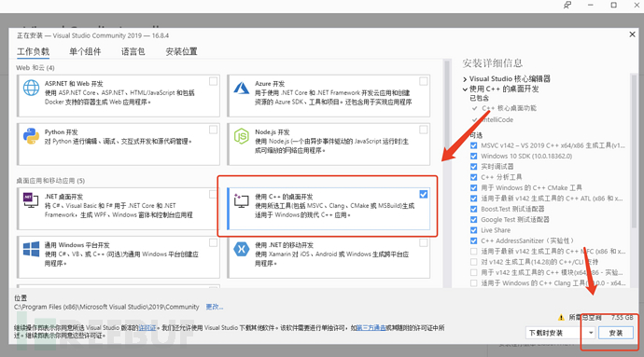
Task: Uncheck the Desktop development with C++ checkbox
Action: (x=424, y=194)
